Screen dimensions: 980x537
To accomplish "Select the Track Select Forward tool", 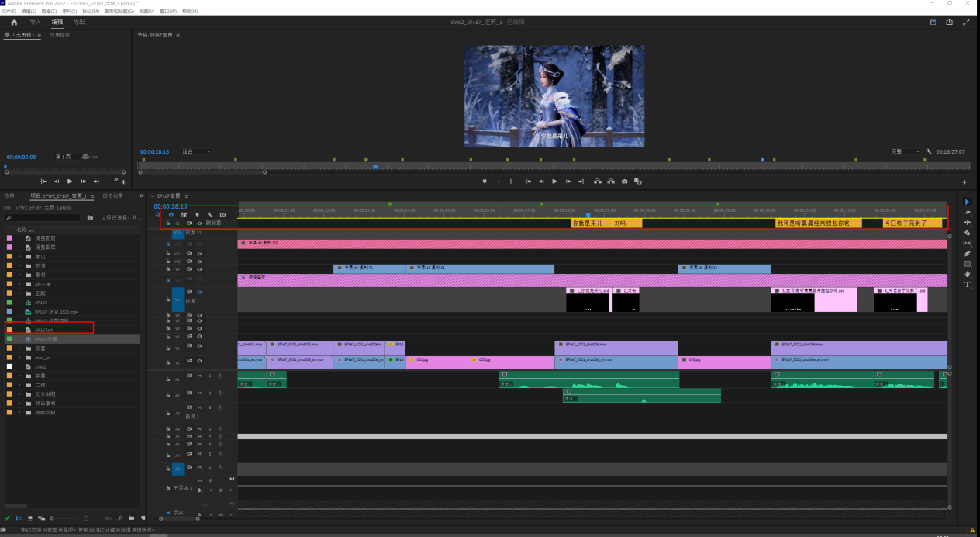I will [967, 212].
